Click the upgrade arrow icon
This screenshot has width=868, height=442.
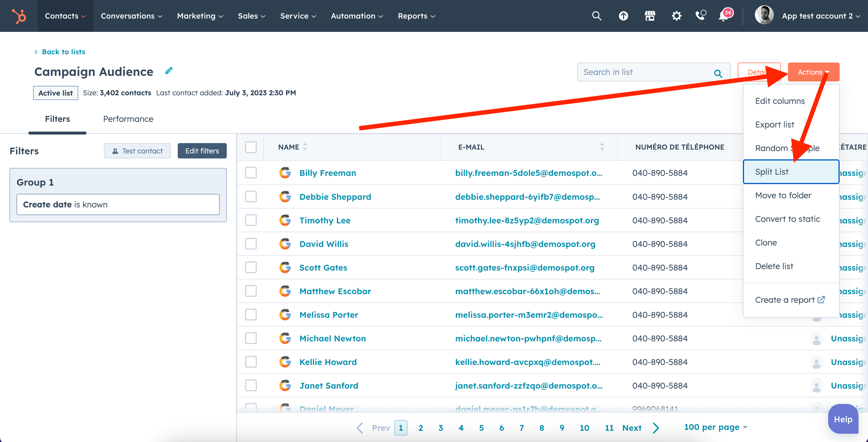point(623,16)
